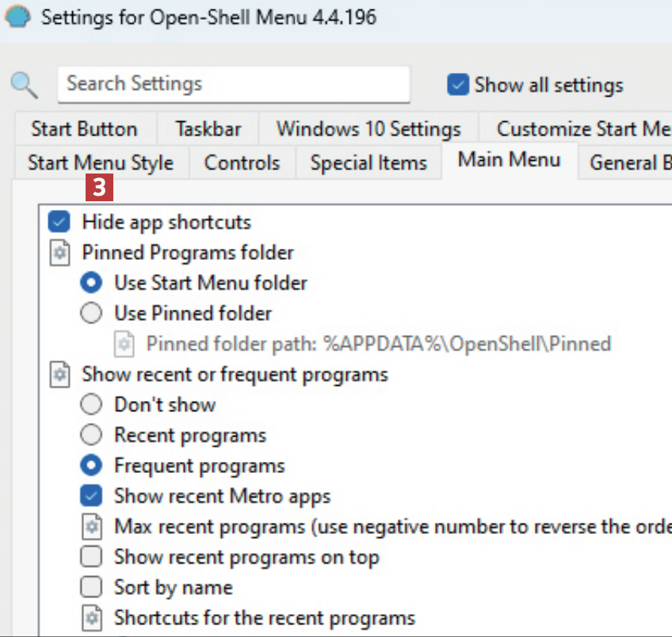This screenshot has width=672, height=637.
Task: Click the Pinned Programs folder setting icon
Action: [59, 253]
